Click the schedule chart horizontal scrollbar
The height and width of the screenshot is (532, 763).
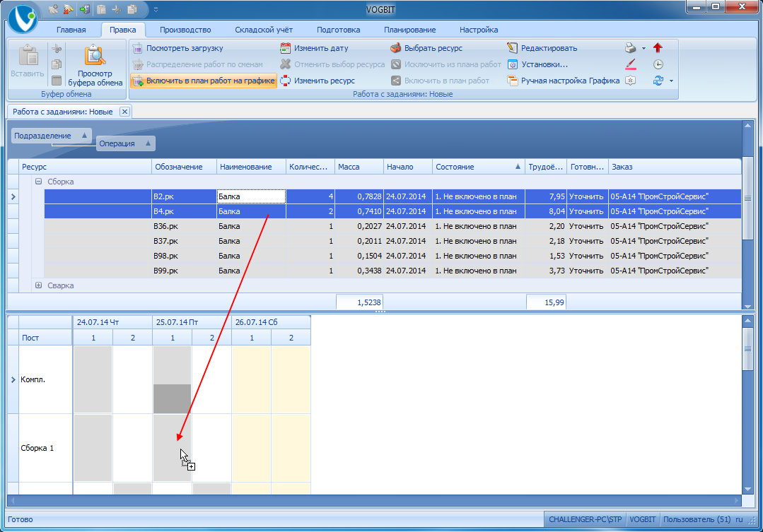[375, 500]
